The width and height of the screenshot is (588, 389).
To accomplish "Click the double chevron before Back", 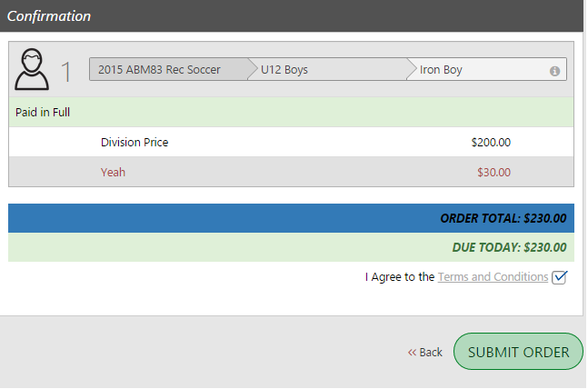I will click(412, 353).
